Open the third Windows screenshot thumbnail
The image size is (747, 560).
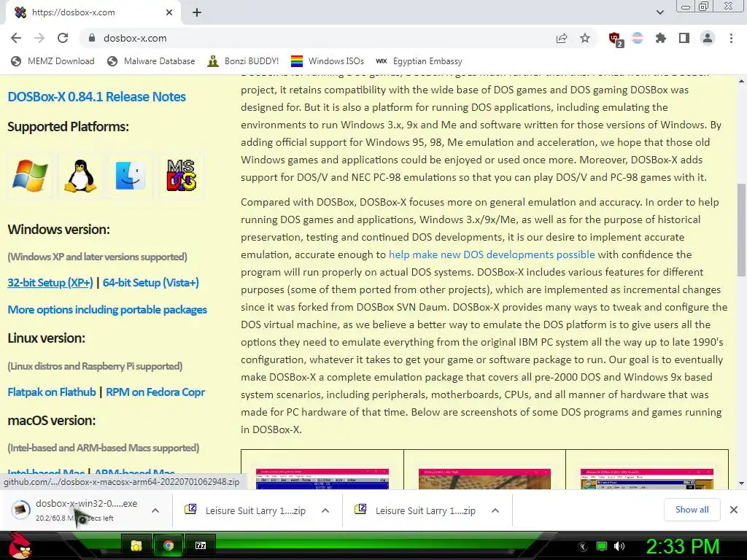(647, 478)
